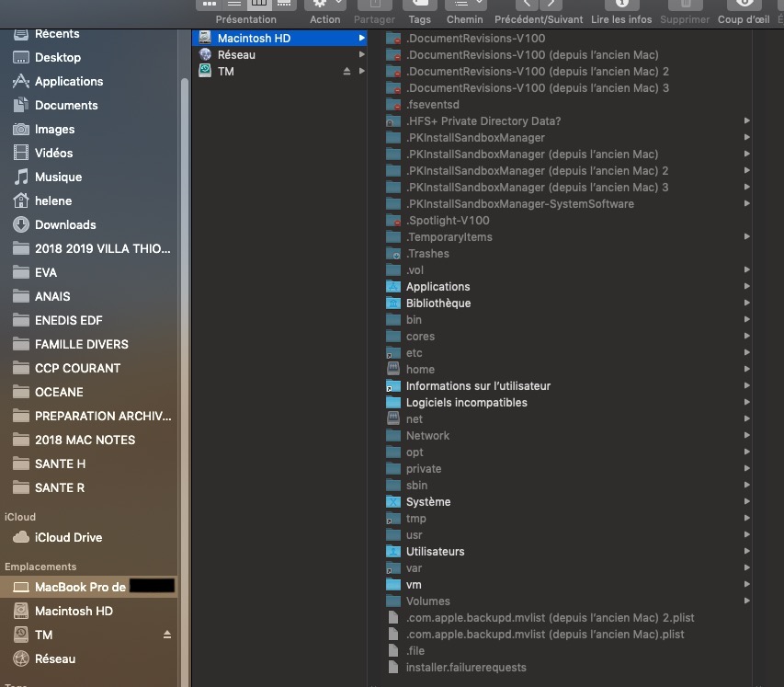Viewport: 784px width, 687px height.
Task: Select .fseventsd folder
Action: coord(560,105)
